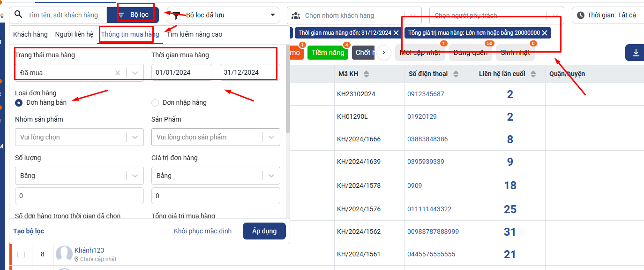Screen dimensions: 644x270
Task: Select the 'Đơn nhập hàng' radio button
Action: point(155,102)
